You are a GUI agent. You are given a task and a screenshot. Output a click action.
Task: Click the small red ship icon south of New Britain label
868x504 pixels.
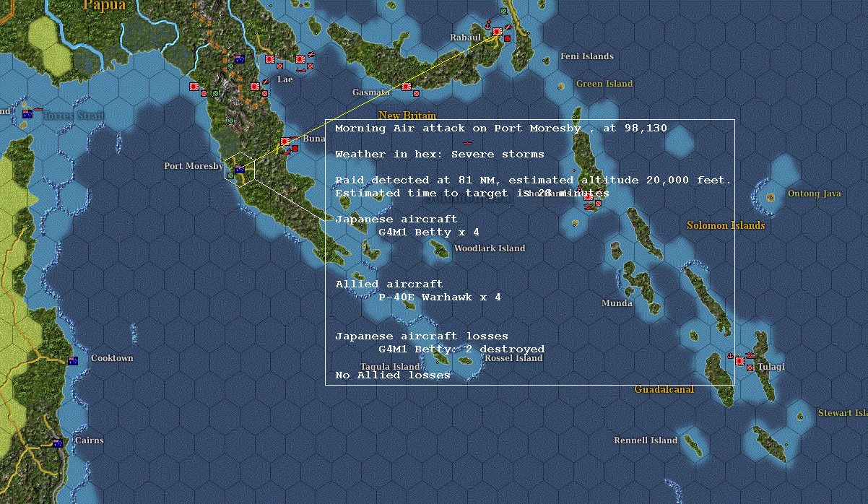pyautogui.click(x=468, y=143)
